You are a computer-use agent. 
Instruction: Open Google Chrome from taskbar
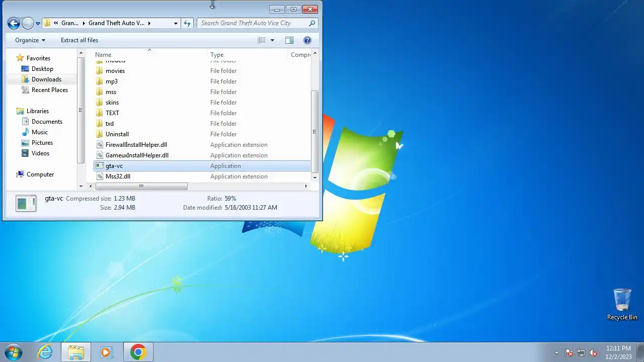tap(138, 352)
